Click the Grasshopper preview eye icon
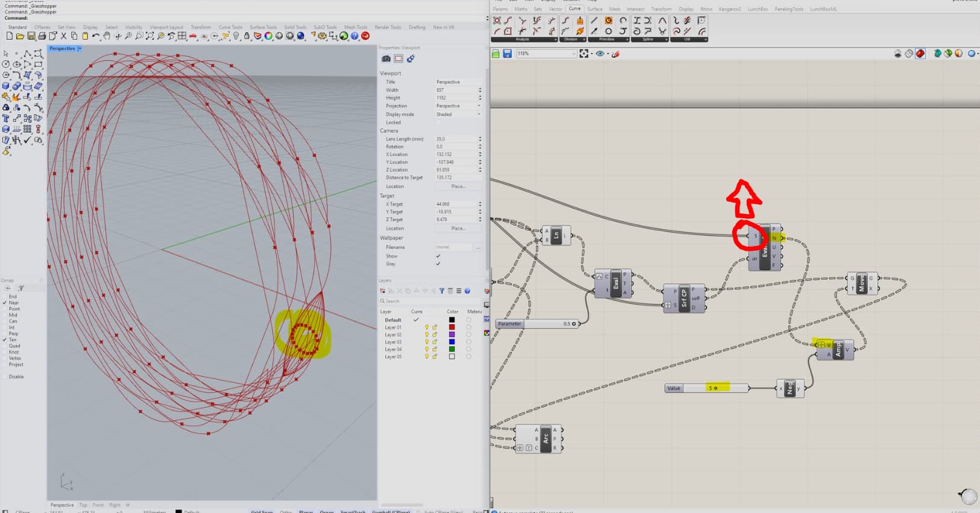This screenshot has width=980, height=513. coord(600,54)
